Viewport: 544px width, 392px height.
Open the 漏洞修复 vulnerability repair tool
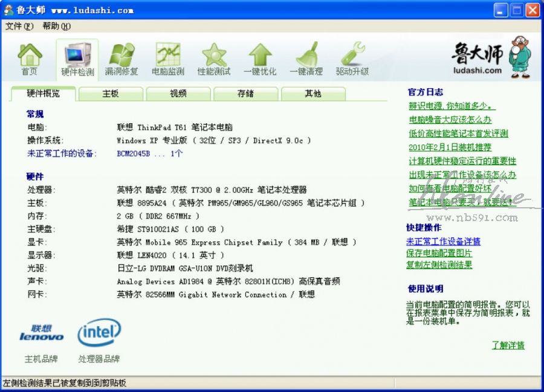[121, 59]
